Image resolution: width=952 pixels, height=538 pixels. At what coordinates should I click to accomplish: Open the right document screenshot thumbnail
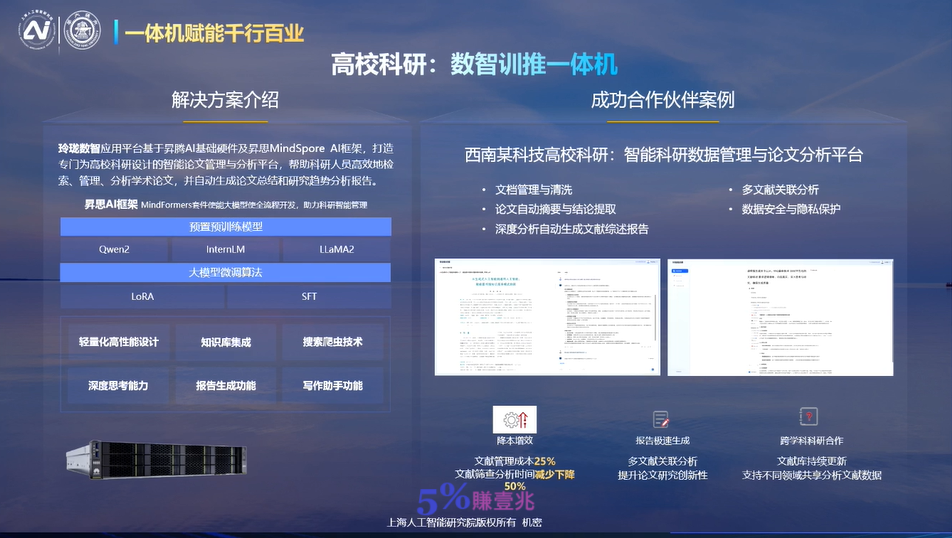(x=780, y=317)
